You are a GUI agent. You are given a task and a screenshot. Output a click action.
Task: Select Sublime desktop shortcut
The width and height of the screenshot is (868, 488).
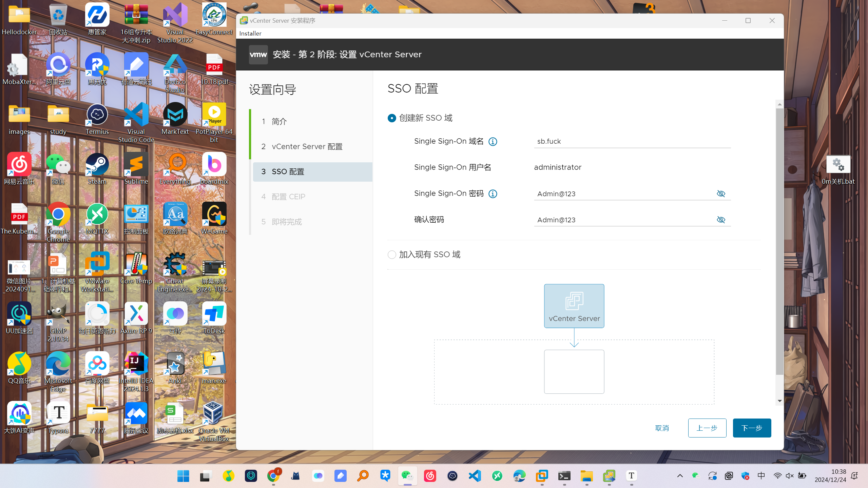coord(136,169)
